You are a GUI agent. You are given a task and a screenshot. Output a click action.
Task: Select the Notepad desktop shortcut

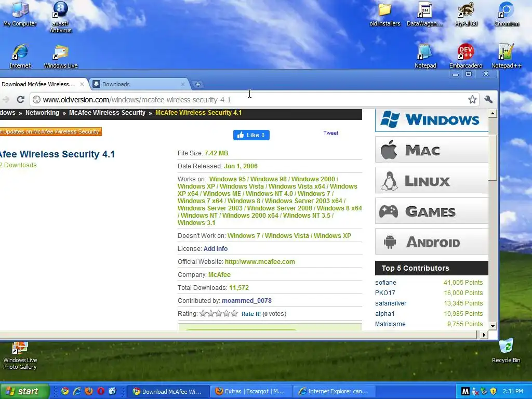pyautogui.click(x=425, y=56)
